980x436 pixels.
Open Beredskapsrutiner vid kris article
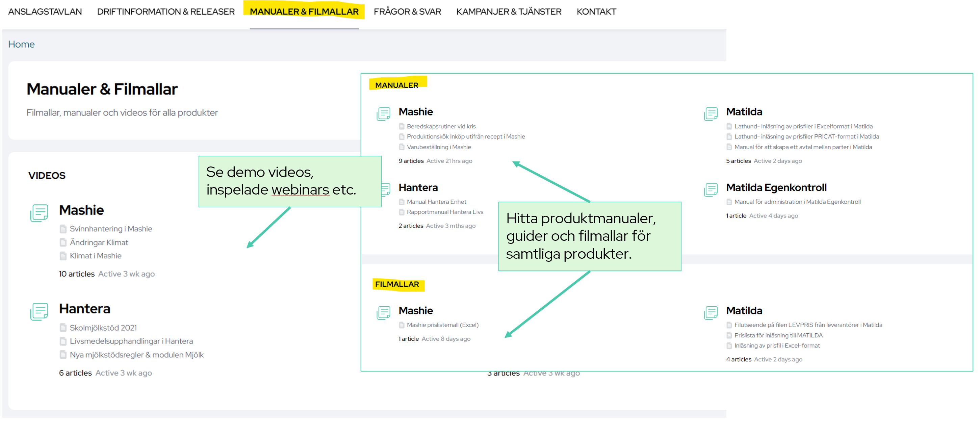point(441,126)
